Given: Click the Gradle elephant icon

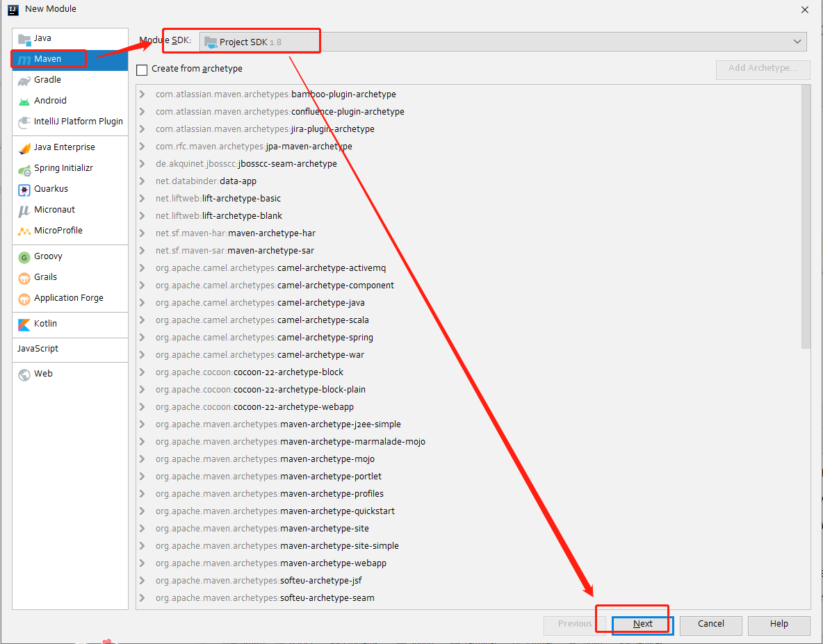Looking at the screenshot, I should pyautogui.click(x=24, y=80).
